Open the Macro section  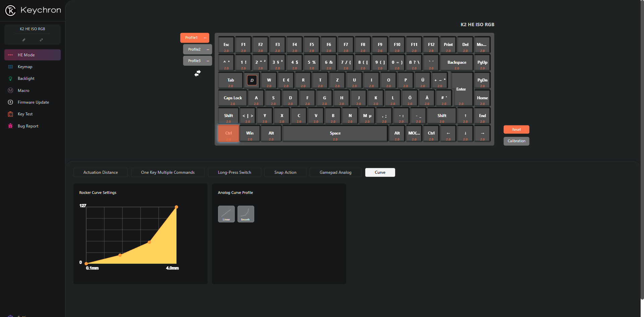pos(33,91)
